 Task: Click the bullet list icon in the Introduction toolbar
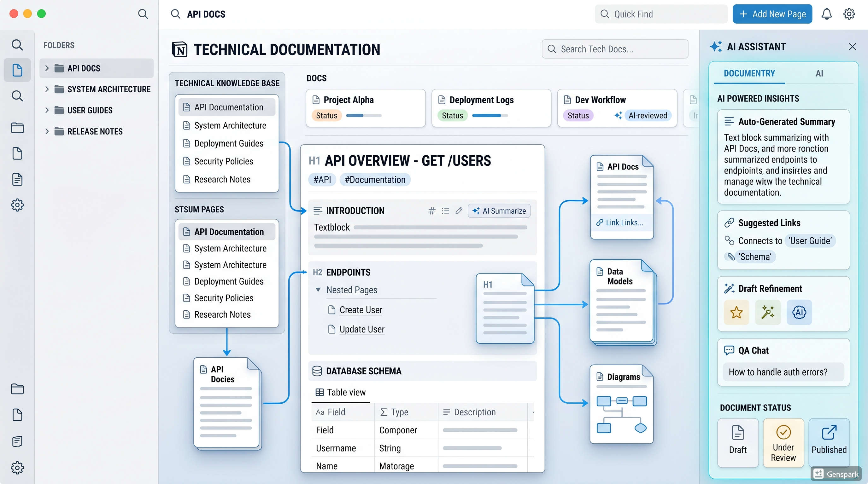[x=445, y=211]
